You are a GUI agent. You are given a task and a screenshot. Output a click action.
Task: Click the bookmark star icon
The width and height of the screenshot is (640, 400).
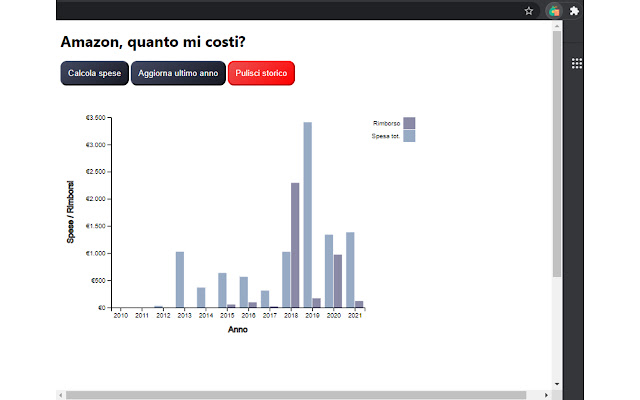tap(528, 11)
